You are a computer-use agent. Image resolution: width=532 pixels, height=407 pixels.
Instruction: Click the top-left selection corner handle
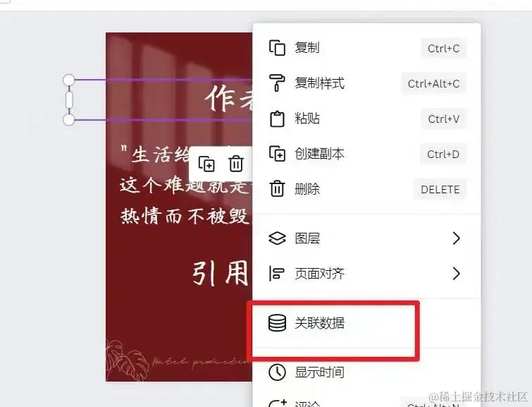[x=69, y=80]
